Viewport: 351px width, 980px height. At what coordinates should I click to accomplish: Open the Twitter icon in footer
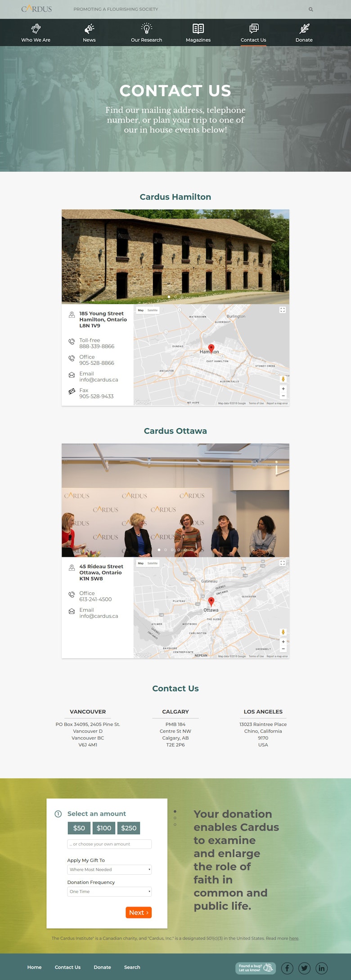(x=304, y=968)
